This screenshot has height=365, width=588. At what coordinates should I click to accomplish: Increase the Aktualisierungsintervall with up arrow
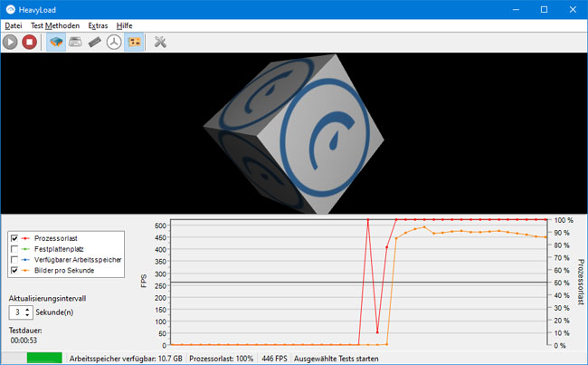click(x=27, y=310)
